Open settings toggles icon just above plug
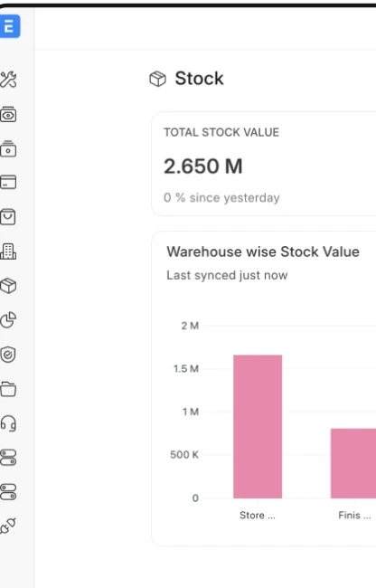This screenshot has width=376, height=588. click(x=8, y=492)
